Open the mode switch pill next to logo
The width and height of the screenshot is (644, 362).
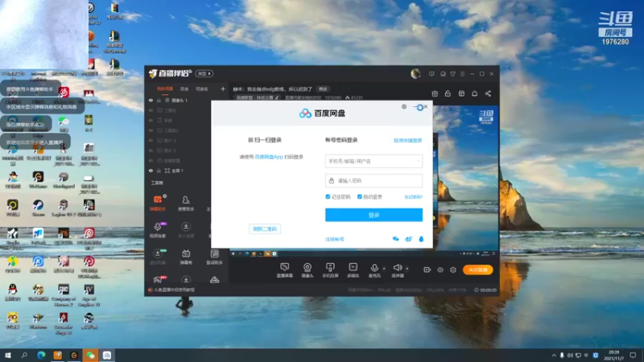(204, 74)
